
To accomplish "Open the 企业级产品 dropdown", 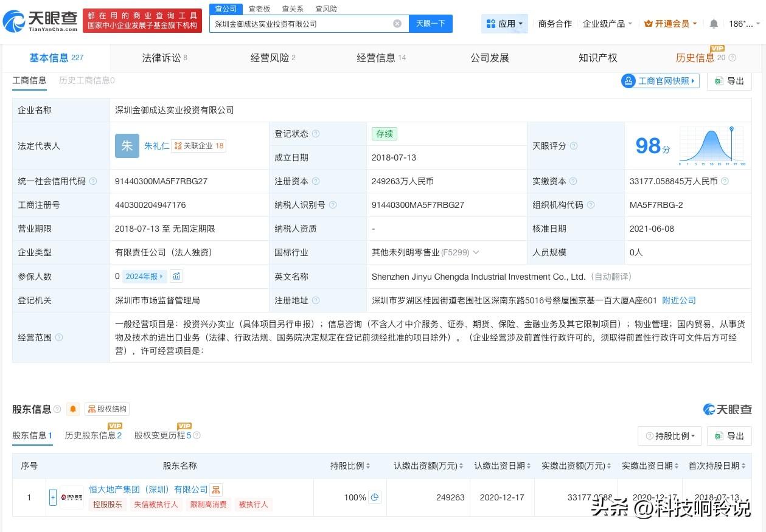I will coord(607,24).
